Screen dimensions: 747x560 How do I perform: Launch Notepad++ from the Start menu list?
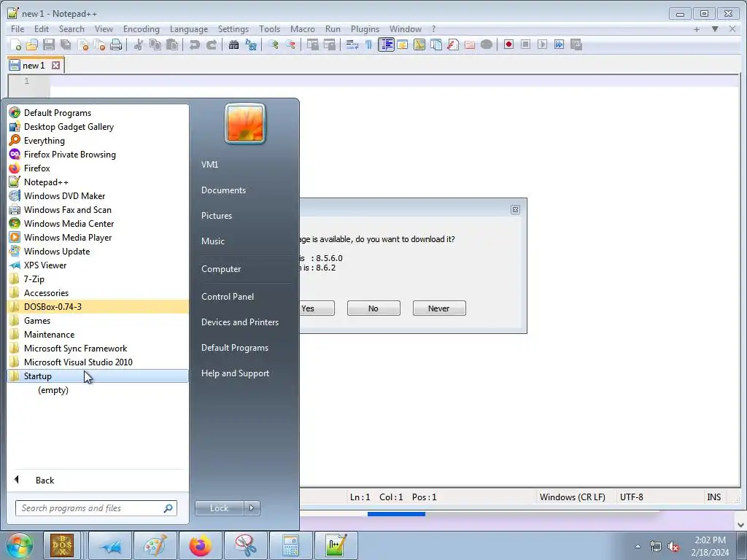pos(98,182)
